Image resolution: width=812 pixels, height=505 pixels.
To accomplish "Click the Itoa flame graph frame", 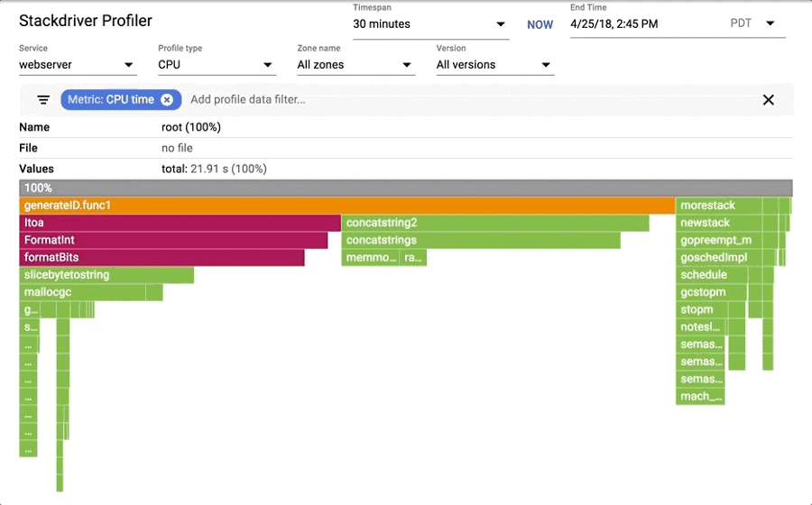I will click(x=180, y=223).
